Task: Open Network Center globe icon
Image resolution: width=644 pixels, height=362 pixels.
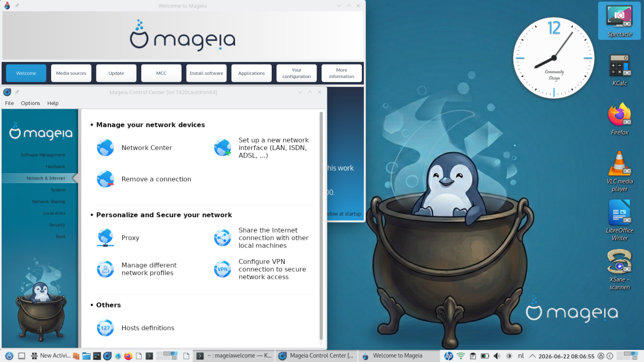Action: click(x=105, y=147)
